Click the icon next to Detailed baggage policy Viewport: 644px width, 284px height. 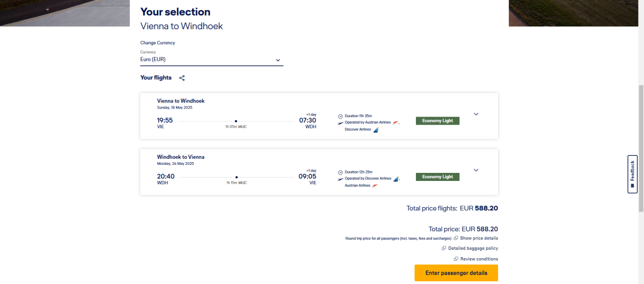coord(444,248)
